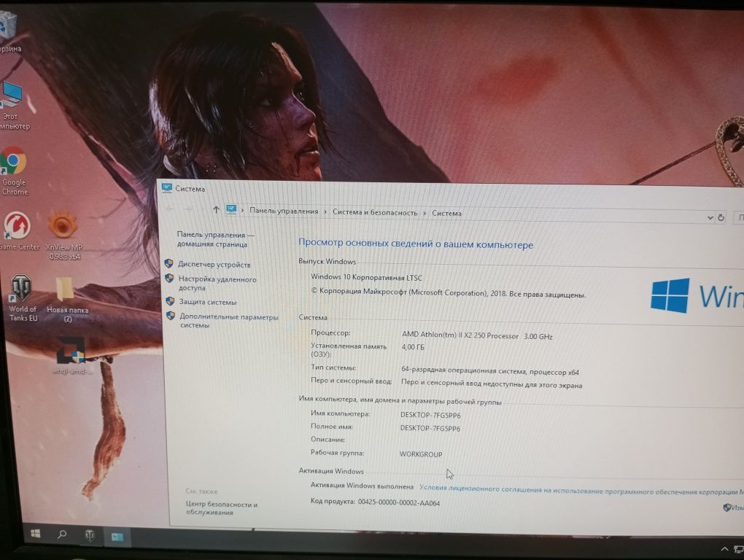The width and height of the screenshot is (744, 560).
Task: Refresh the Система page
Action: coord(721,217)
